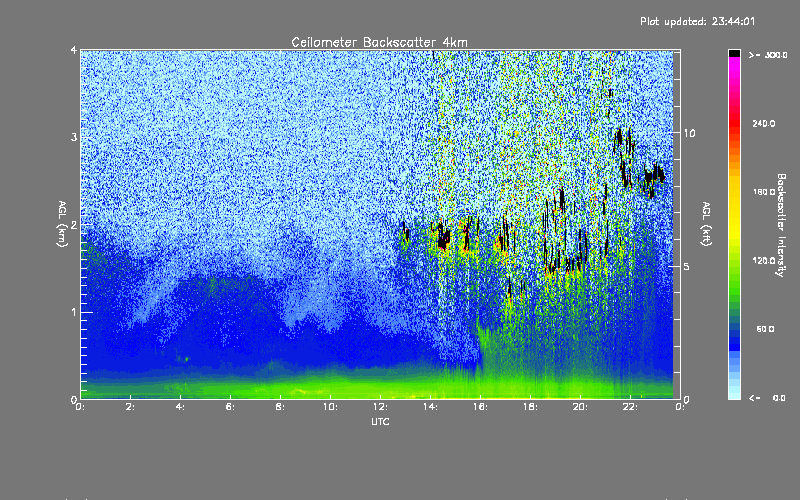Viewport: 800px width, 500px height.
Task: Click the '2' tick on the km axis
Action: (x=74, y=224)
